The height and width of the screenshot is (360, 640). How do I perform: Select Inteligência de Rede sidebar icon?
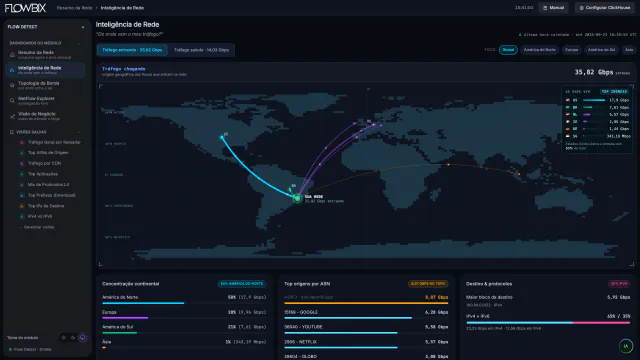[x=12, y=70]
